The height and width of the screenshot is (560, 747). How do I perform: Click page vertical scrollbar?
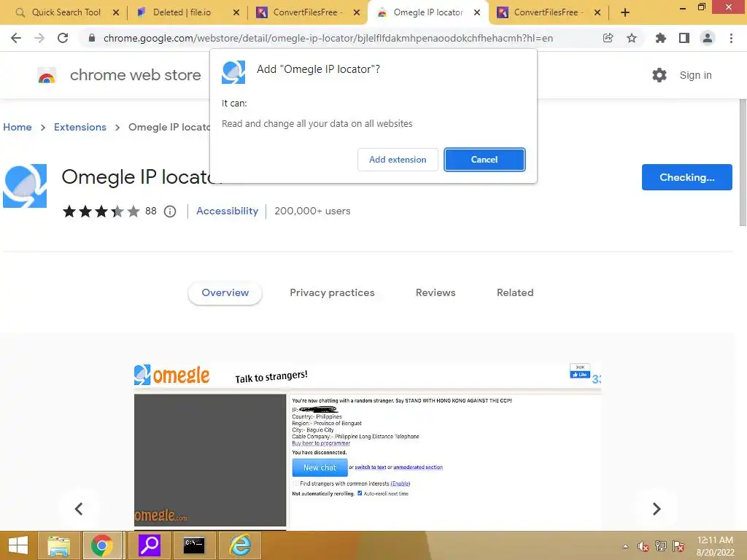tap(742, 162)
